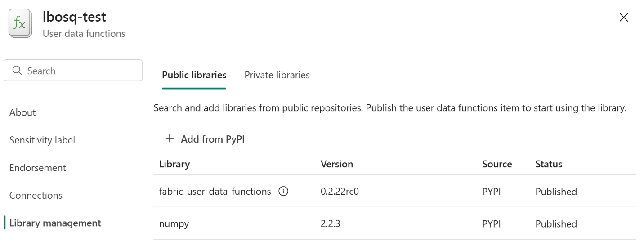Switch to the Private libraries tab

click(277, 75)
